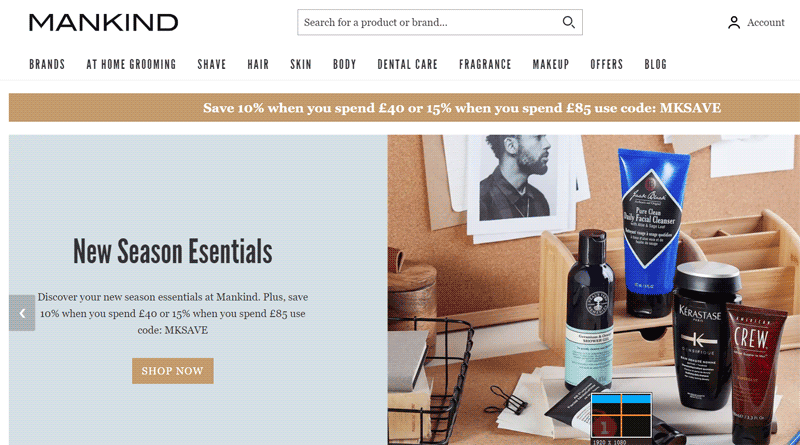
Task: Click the Mankind logo
Action: click(104, 22)
